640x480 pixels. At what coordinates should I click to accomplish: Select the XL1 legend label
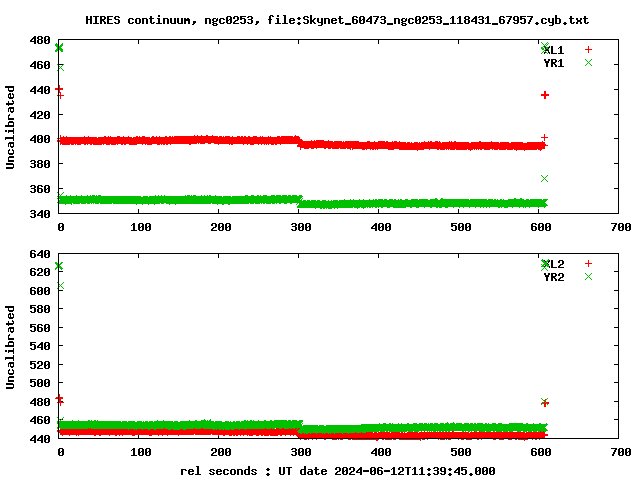click(x=554, y=50)
